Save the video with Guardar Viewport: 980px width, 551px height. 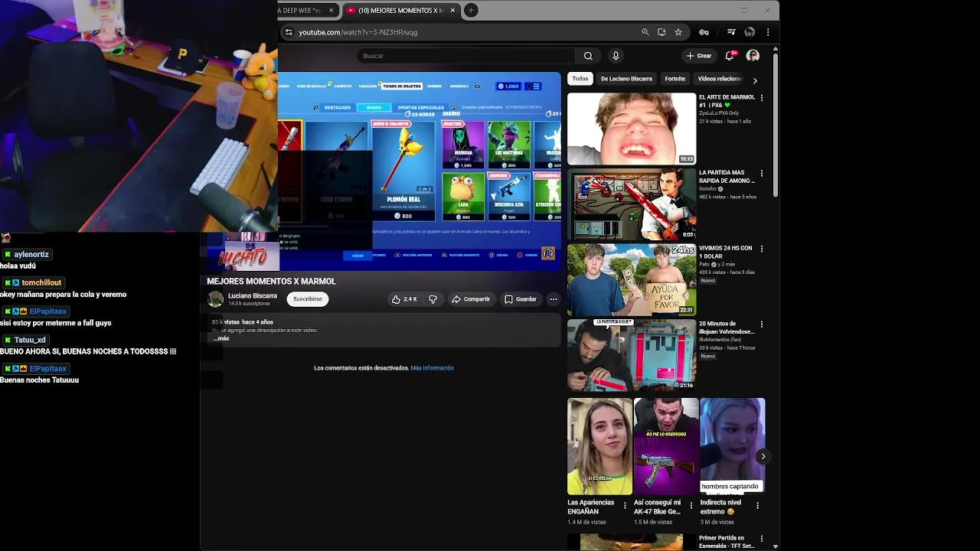coord(521,299)
